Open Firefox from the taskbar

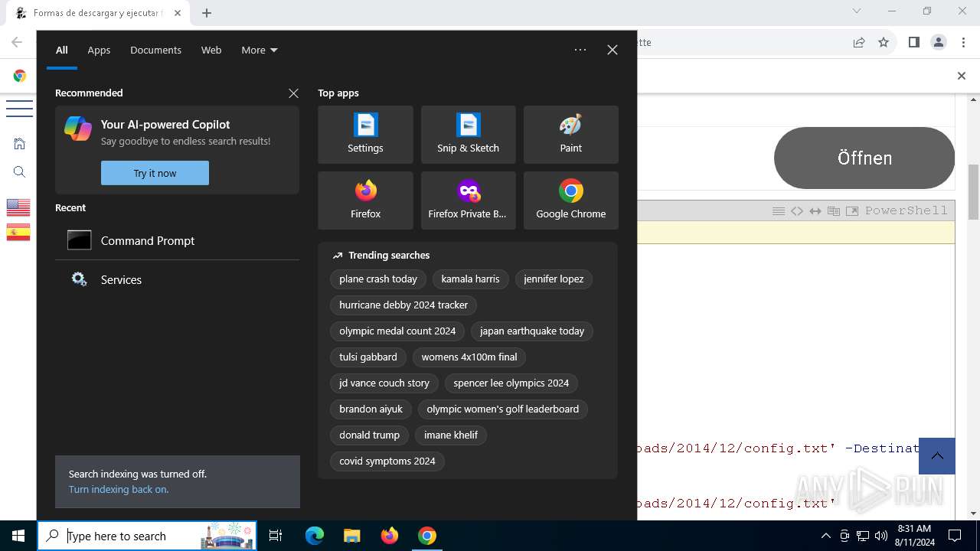tap(390, 536)
